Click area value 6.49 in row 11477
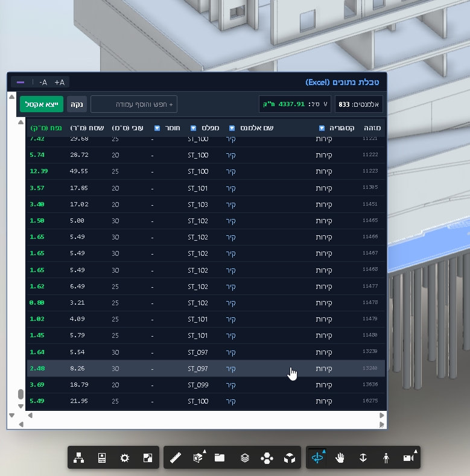This screenshot has width=470, height=476. coord(77,287)
